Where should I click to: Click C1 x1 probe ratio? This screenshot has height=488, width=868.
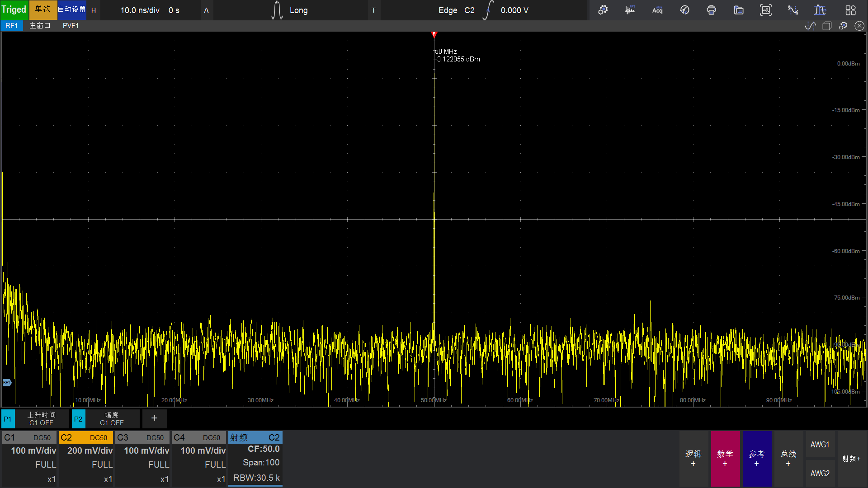[52, 479]
